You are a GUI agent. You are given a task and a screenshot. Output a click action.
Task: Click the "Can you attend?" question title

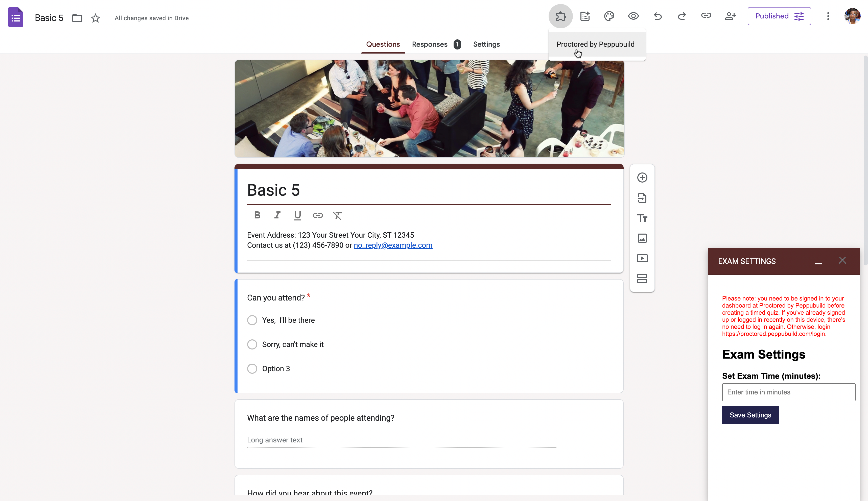click(276, 298)
